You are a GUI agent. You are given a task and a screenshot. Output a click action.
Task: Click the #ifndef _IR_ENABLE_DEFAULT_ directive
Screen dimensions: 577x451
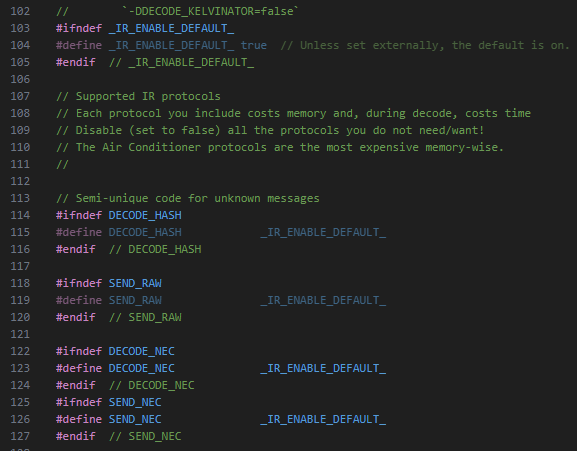coord(145,28)
